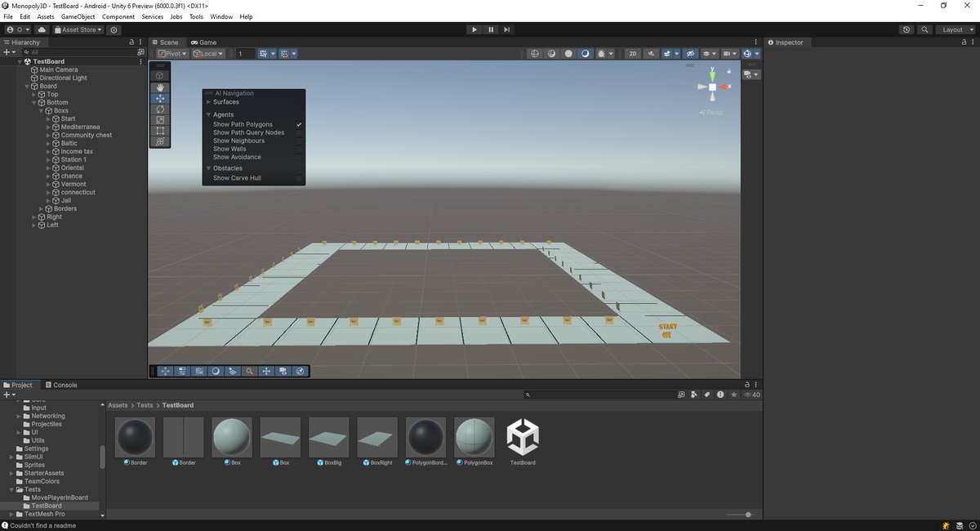Select Main Camera in Hierarchy
Image resolution: width=980 pixels, height=531 pixels.
[x=59, y=69]
